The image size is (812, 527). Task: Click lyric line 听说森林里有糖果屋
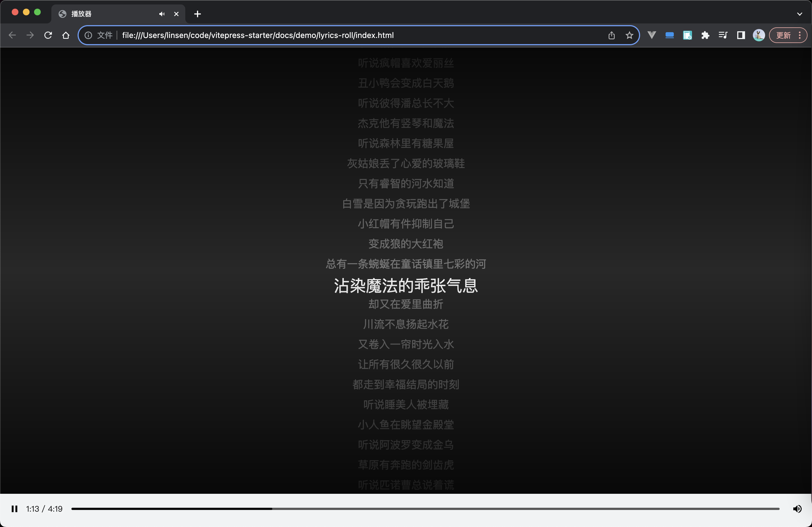pos(406,143)
